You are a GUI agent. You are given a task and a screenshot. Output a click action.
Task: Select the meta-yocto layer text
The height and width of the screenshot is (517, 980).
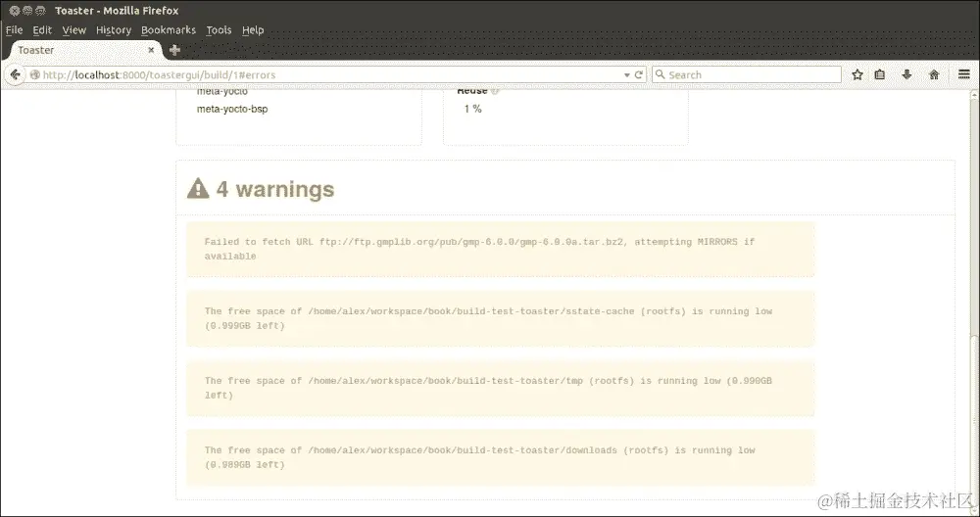pyautogui.click(x=222, y=92)
